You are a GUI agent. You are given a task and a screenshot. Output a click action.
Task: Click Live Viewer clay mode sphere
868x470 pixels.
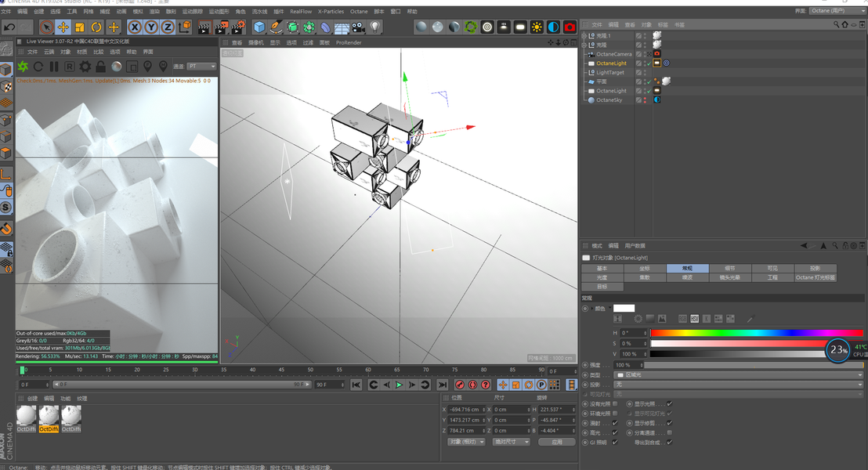[x=116, y=67]
